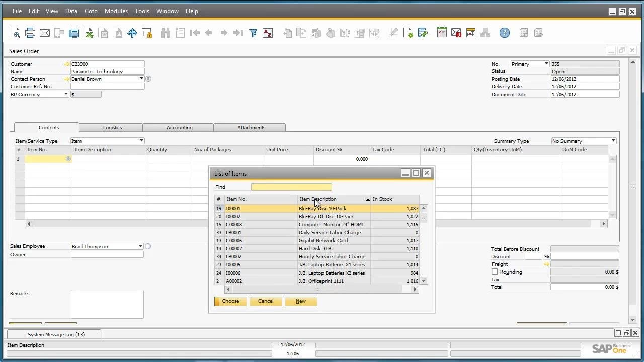The width and height of the screenshot is (644, 362).
Task: Click the Next Record arrow icon
Action: 224,33
